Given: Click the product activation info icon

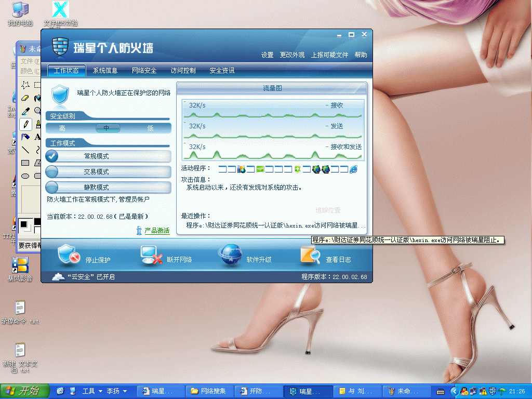Looking at the screenshot, I should pyautogui.click(x=139, y=231).
